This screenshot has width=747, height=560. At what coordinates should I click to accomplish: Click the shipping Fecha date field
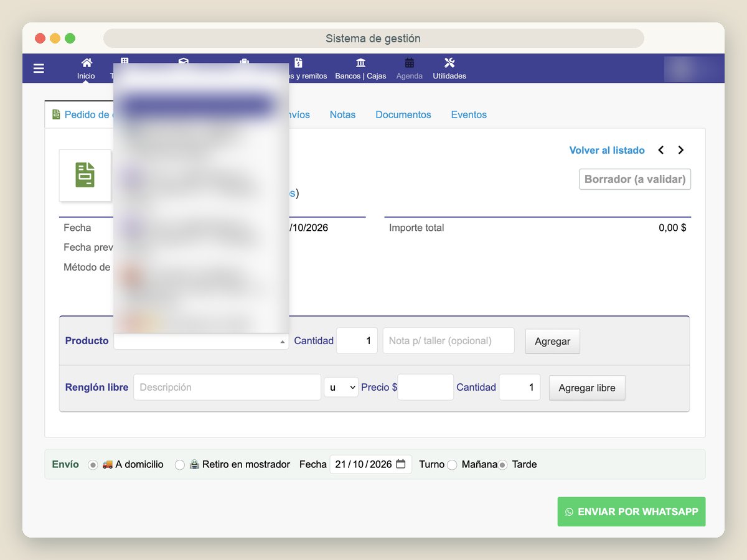(x=370, y=464)
